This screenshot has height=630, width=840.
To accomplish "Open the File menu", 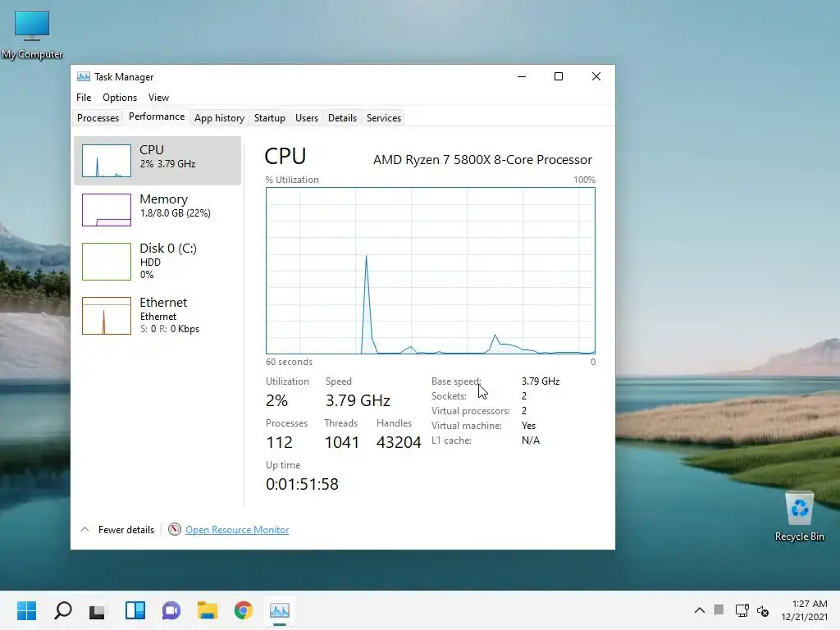I will pyautogui.click(x=84, y=98).
